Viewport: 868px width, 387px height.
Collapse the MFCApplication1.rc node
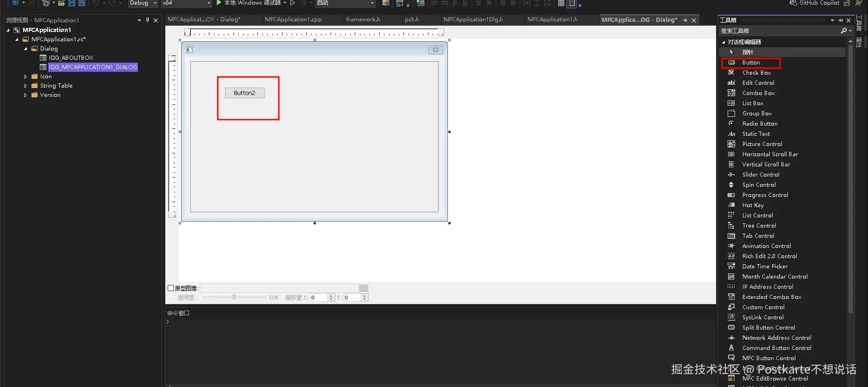[17, 39]
